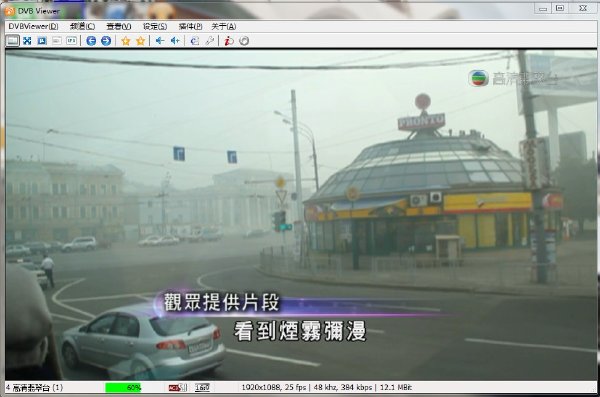The image size is (600, 397).
Task: Click the second orange star favorites icon
Action: tap(140, 41)
